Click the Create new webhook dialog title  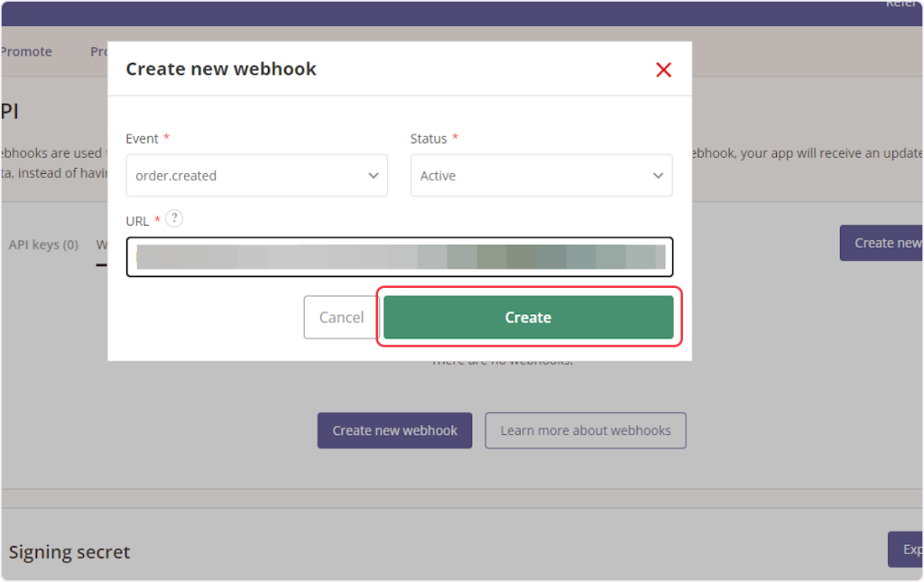coord(221,69)
